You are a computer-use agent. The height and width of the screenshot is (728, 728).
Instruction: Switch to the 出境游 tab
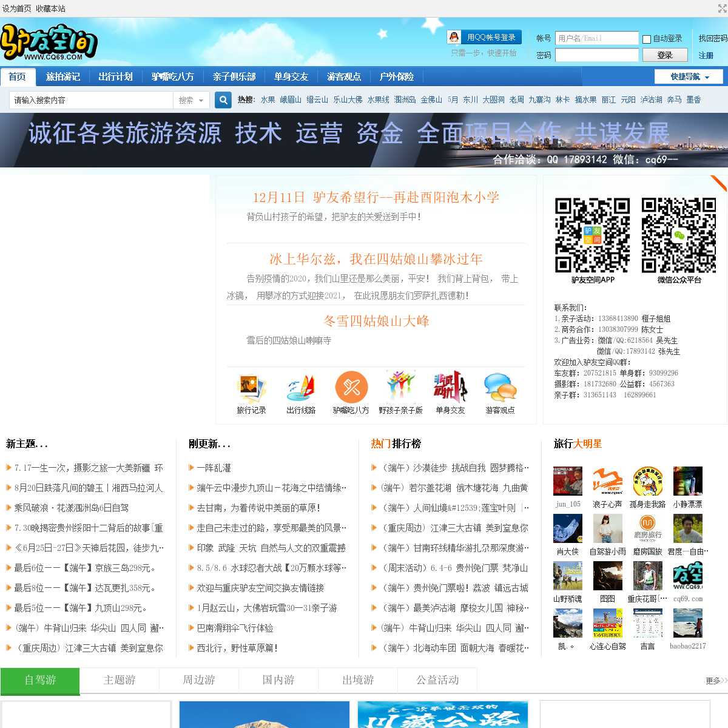[358, 681]
